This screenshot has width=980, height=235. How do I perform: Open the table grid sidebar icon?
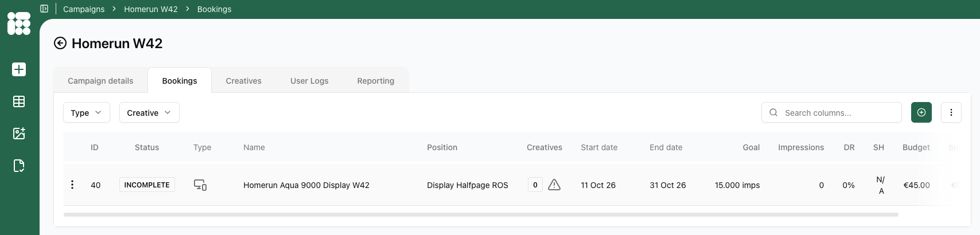19,101
